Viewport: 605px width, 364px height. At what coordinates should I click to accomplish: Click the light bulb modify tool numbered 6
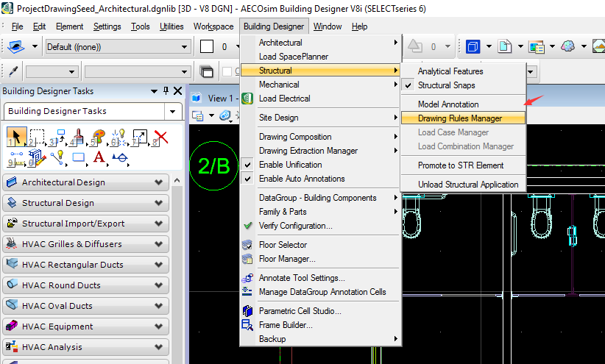pos(119,137)
